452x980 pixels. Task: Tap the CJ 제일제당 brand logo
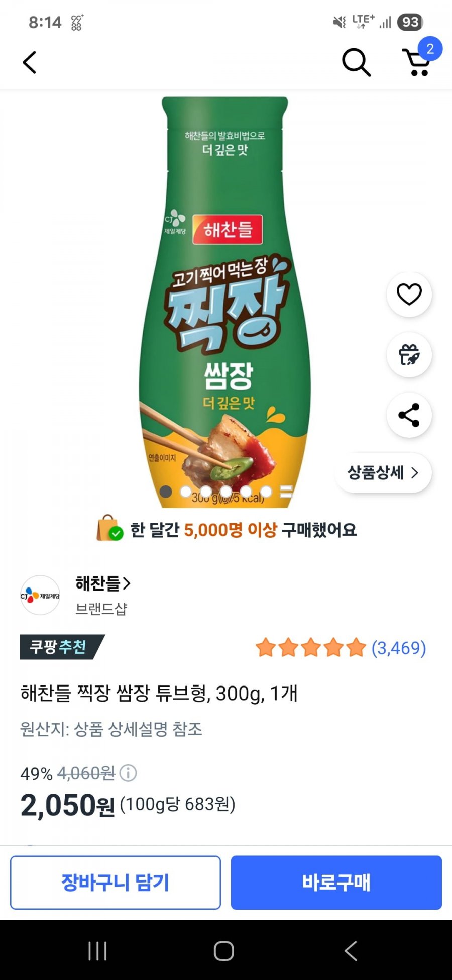40,596
